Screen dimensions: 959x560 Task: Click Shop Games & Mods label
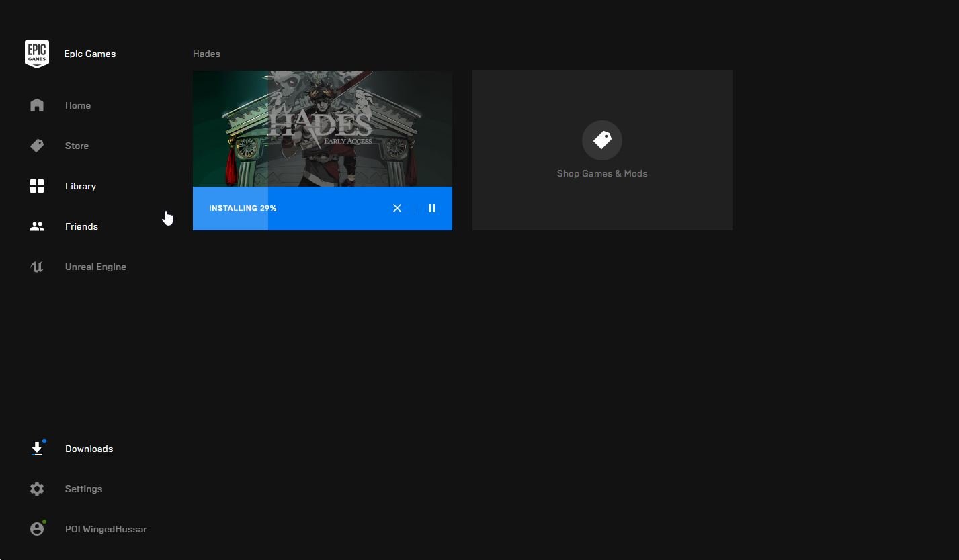coord(602,173)
